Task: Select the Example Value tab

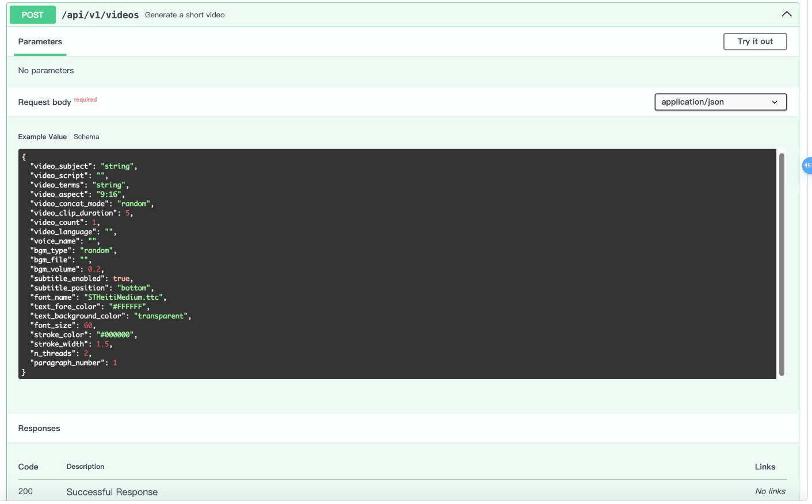Action: pyautogui.click(x=42, y=137)
